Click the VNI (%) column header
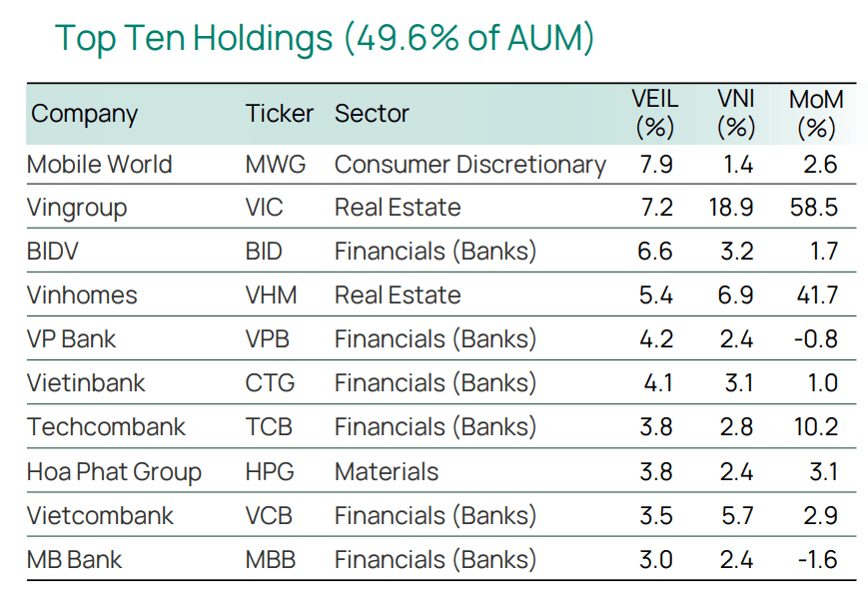Image resolution: width=868 pixels, height=591 pixels. coord(736,114)
